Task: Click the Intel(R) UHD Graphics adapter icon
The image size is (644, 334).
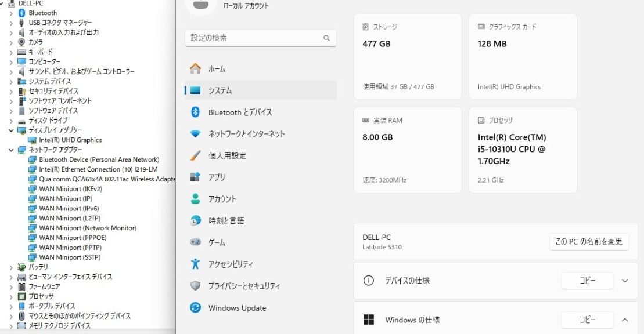Action: (32, 140)
